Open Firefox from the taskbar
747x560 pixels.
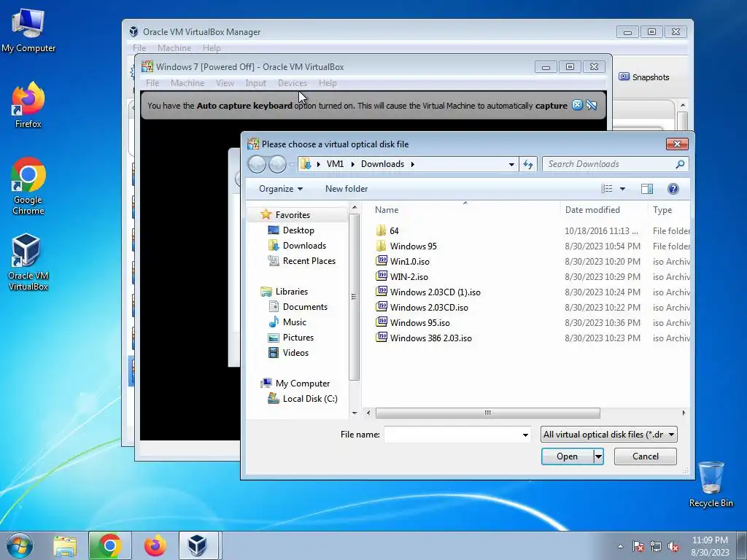coord(155,546)
